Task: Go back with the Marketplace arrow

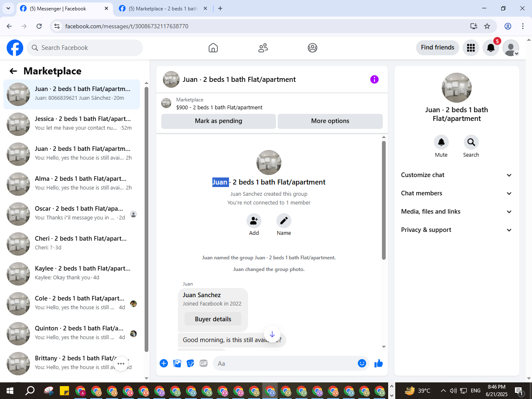Action: point(13,71)
